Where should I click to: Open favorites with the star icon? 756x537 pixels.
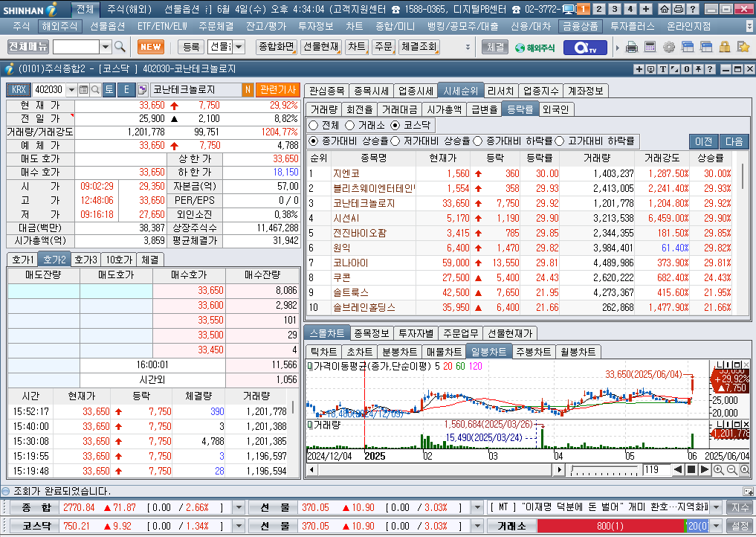point(743,48)
